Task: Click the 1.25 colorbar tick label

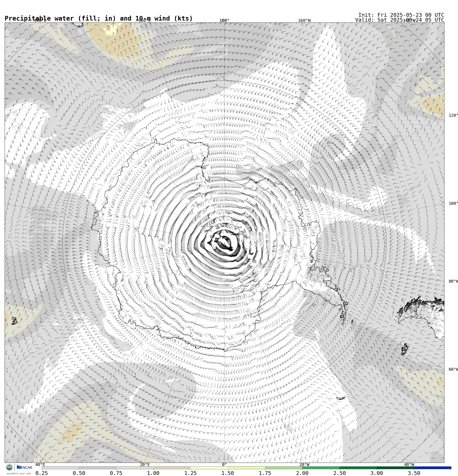Action: [191, 473]
